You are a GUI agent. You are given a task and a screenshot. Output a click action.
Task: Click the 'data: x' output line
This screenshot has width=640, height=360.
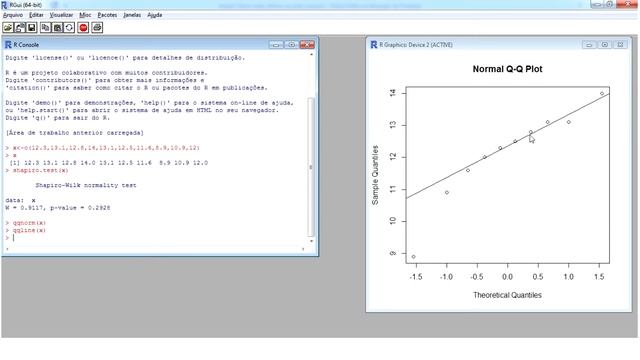[x=20, y=200]
